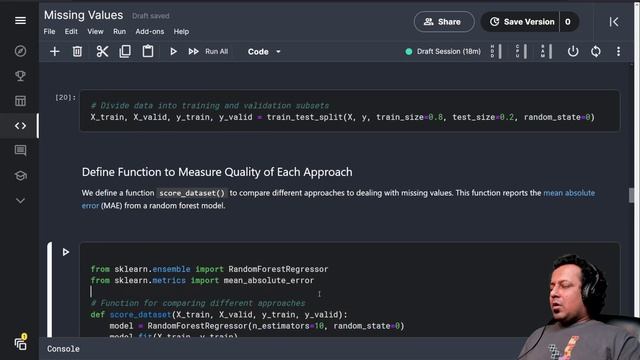The width and height of the screenshot is (640, 360).
Task: Open the version count 0 button
Action: (568, 22)
